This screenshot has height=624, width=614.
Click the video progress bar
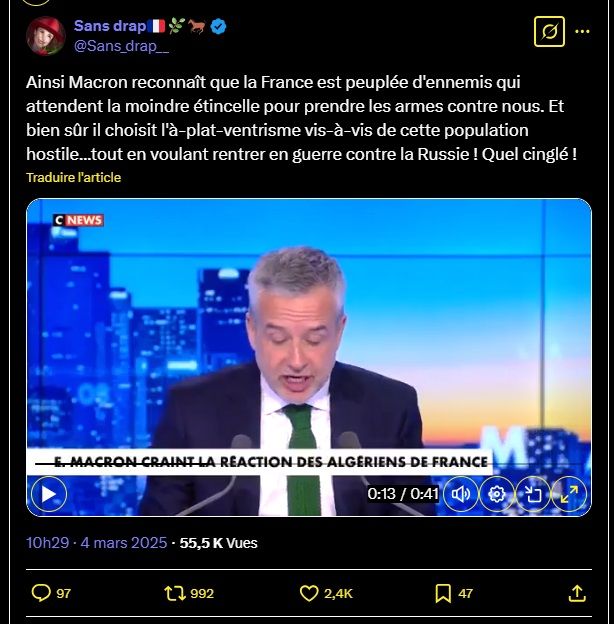308,464
